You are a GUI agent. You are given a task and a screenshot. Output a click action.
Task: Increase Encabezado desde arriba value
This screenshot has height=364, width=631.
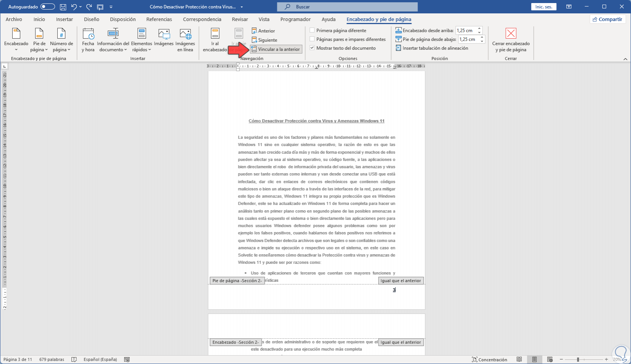pos(479,29)
